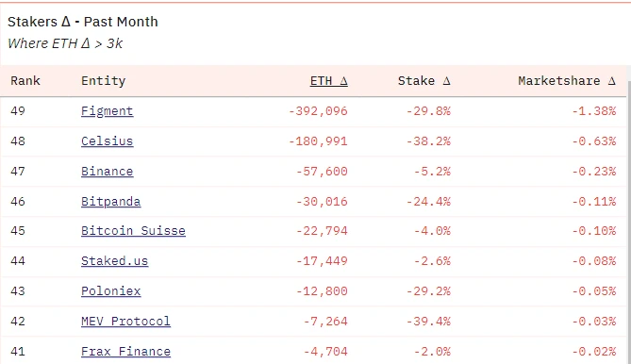This screenshot has height=364, width=631.
Task: Open the Figment entity link
Action: [x=107, y=111]
